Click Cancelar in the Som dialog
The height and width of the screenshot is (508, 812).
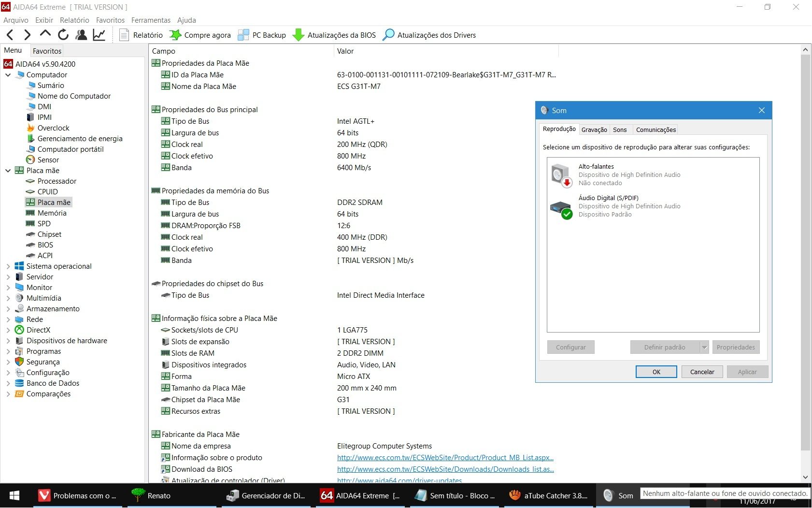coord(702,372)
